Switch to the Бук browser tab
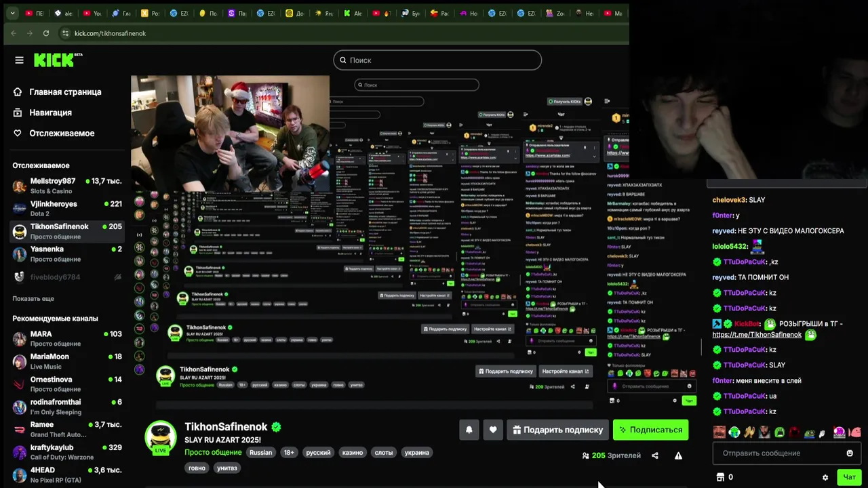This screenshot has width=868, height=488. pyautogui.click(x=411, y=14)
